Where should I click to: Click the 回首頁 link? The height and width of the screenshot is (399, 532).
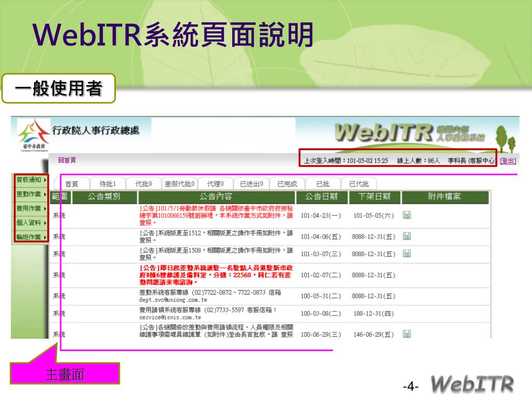[67, 160]
